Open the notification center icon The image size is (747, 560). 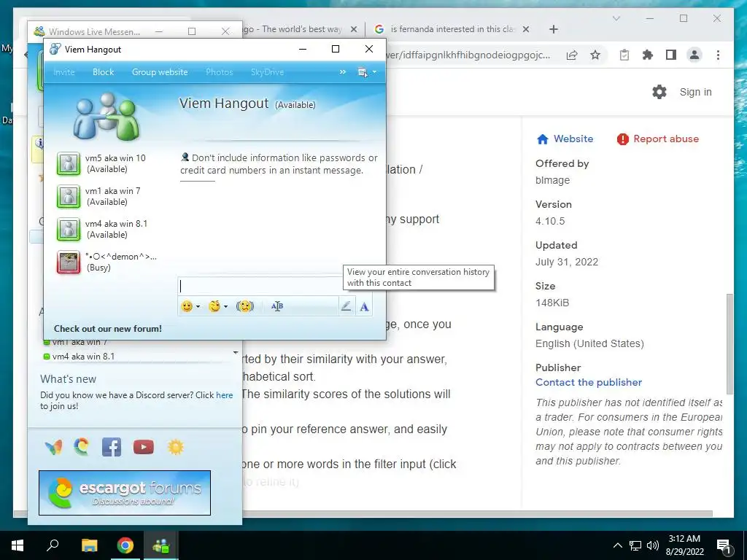tap(724, 546)
